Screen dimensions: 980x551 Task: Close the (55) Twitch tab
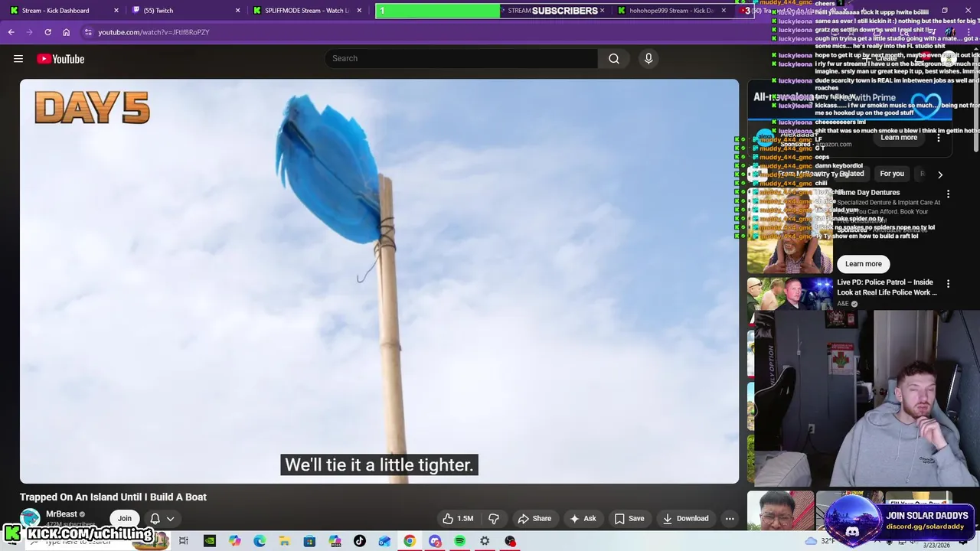(237, 11)
